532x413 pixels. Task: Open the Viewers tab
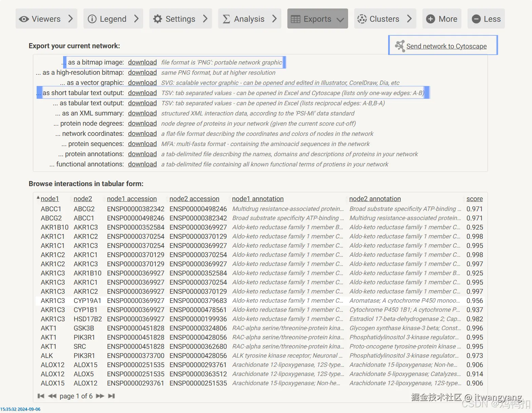(x=46, y=19)
